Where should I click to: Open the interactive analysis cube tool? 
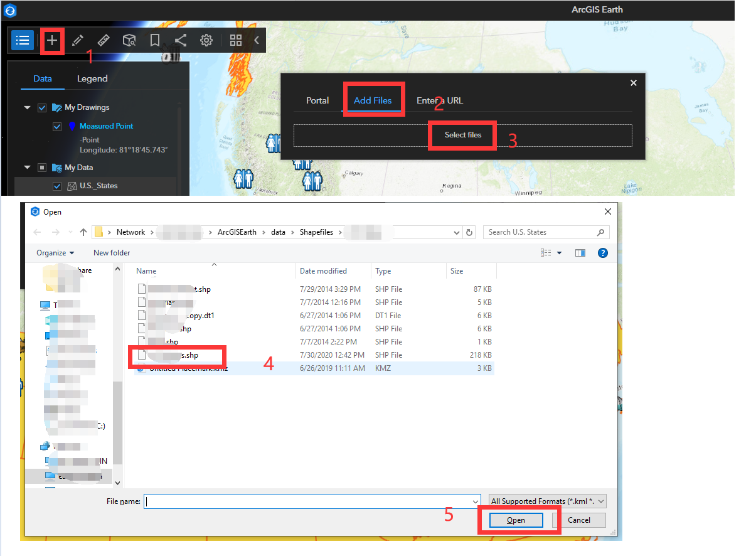[x=129, y=41]
